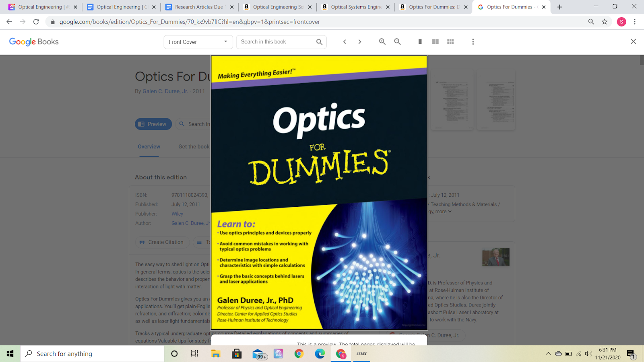Open the Wi-Fi network tray icon
This screenshot has width=644, height=362.
pos(579,354)
